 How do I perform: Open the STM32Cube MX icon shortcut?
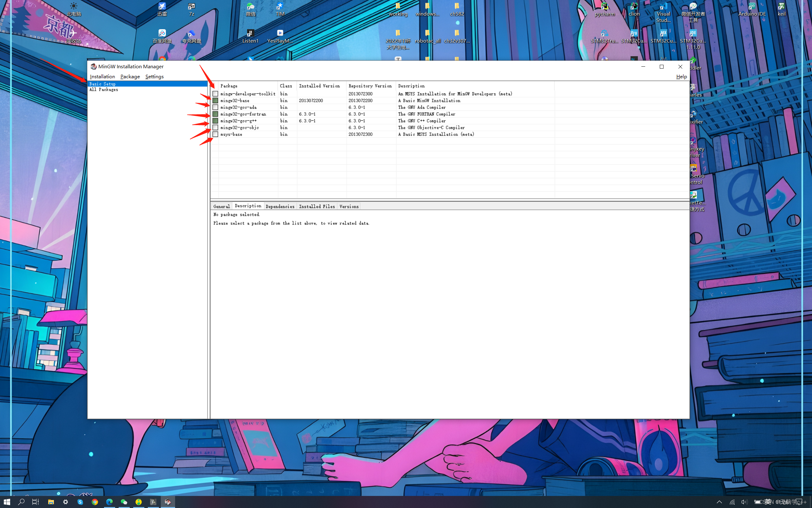[663, 37]
